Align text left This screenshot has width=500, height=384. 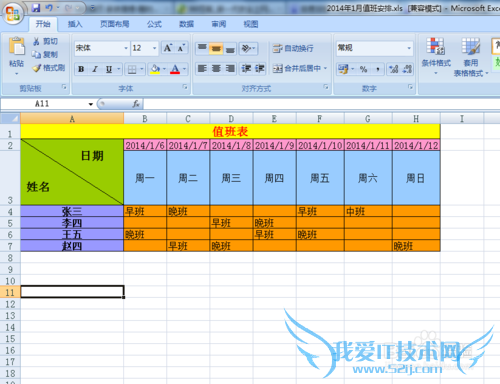(x=202, y=68)
